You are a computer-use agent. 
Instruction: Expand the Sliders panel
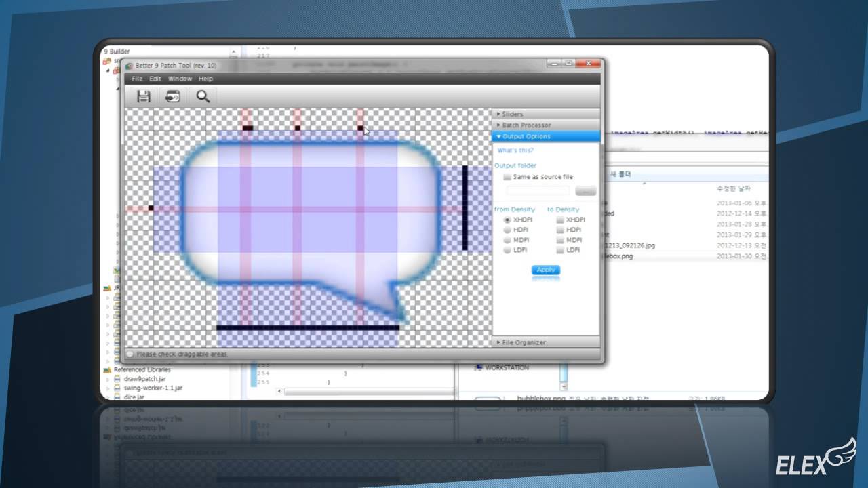[546, 114]
